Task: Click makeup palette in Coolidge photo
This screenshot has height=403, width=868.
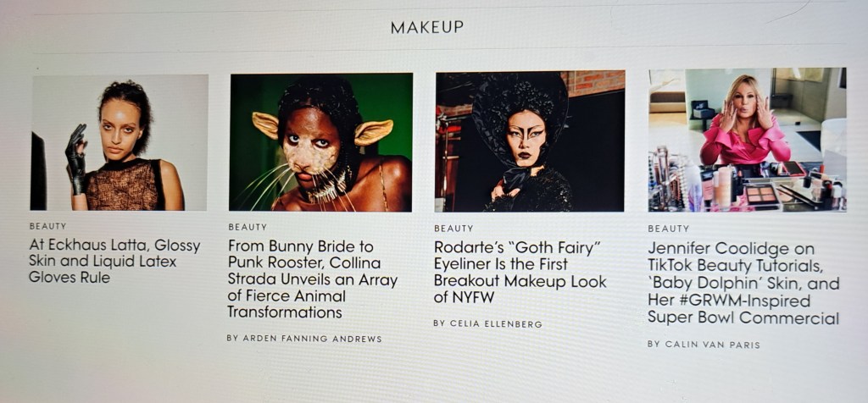Action: point(759,194)
